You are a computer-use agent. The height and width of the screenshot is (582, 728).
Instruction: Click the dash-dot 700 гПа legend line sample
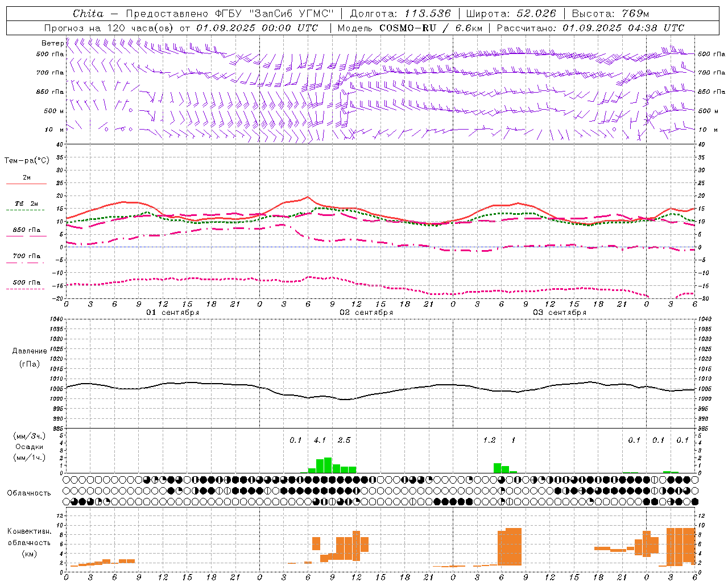tap(26, 263)
